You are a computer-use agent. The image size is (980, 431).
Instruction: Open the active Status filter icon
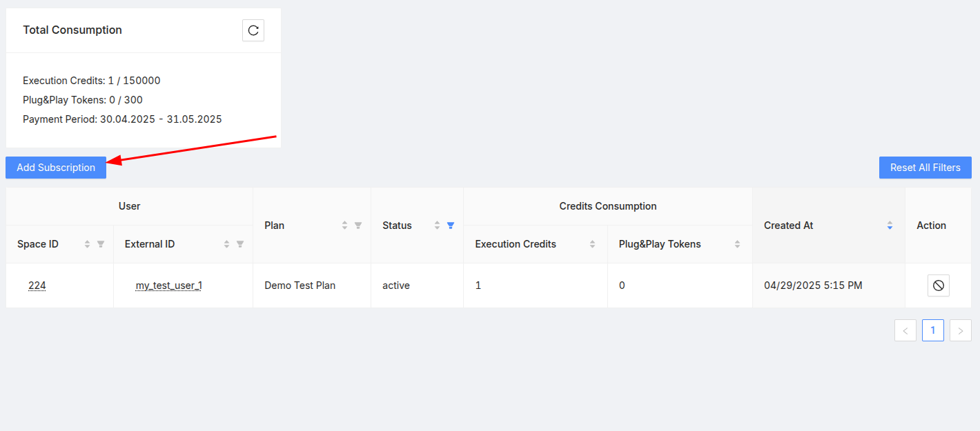(451, 225)
